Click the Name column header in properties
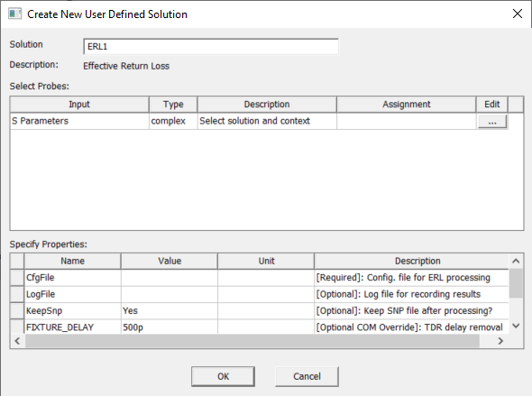Screen dimensions: 532x396 tap(73, 262)
